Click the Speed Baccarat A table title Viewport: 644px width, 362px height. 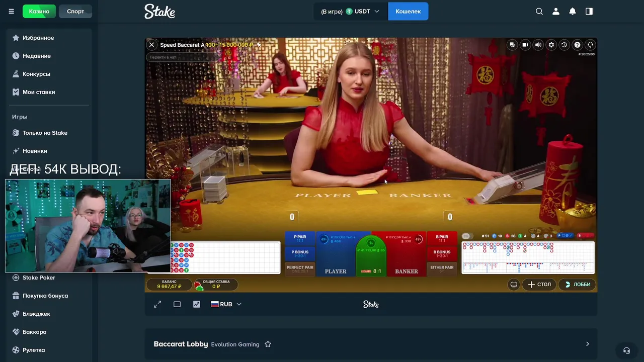pos(182,45)
